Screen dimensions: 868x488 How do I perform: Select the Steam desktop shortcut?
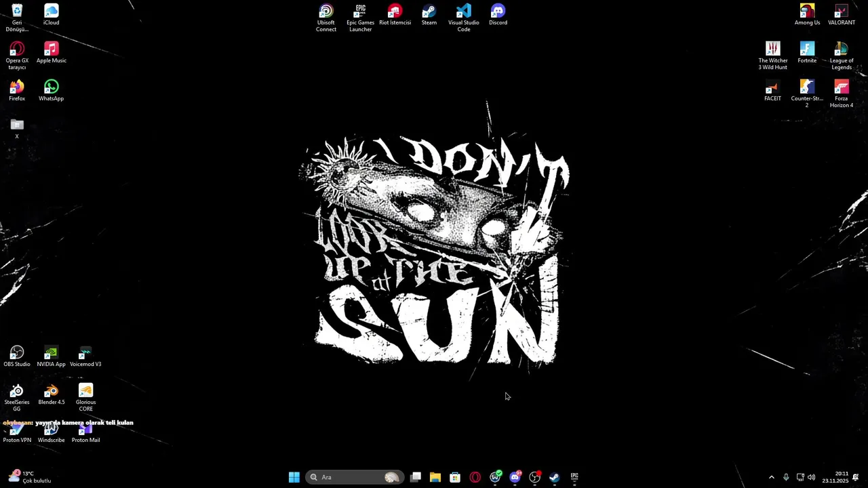(x=429, y=15)
